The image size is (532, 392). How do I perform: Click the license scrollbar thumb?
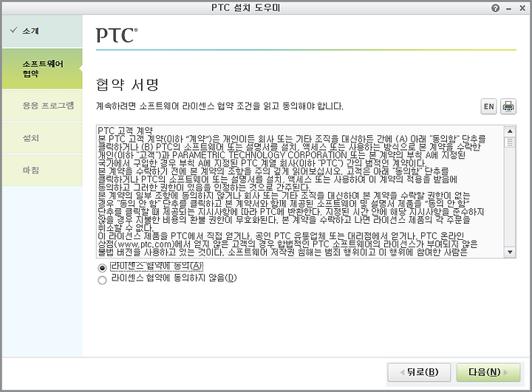510,142
